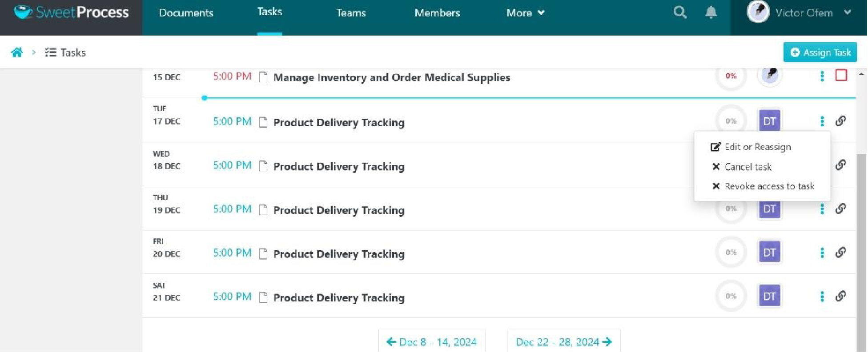Open the notifications bell

[711, 12]
